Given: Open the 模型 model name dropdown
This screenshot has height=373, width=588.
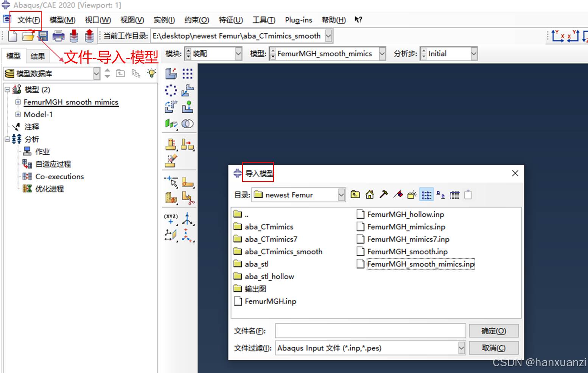Looking at the screenshot, I should coord(382,54).
